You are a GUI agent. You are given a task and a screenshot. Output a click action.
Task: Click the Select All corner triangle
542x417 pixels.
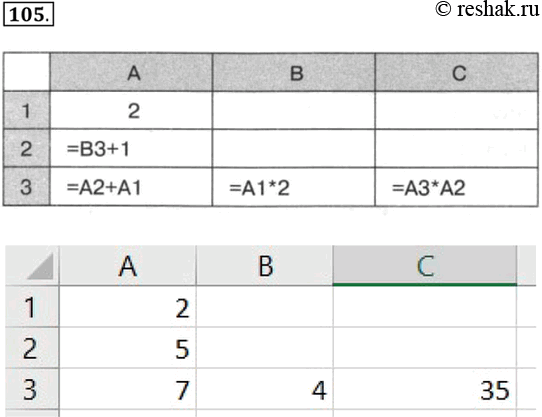coord(40,267)
